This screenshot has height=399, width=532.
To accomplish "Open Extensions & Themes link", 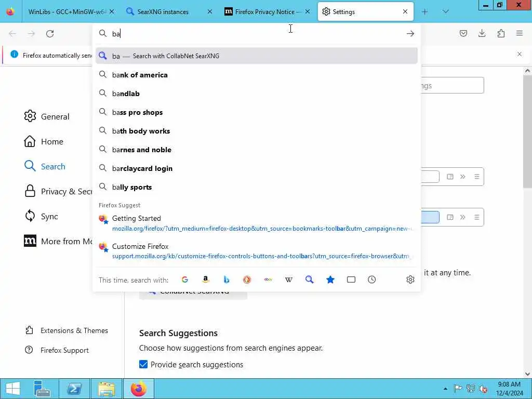I will (66, 330).
